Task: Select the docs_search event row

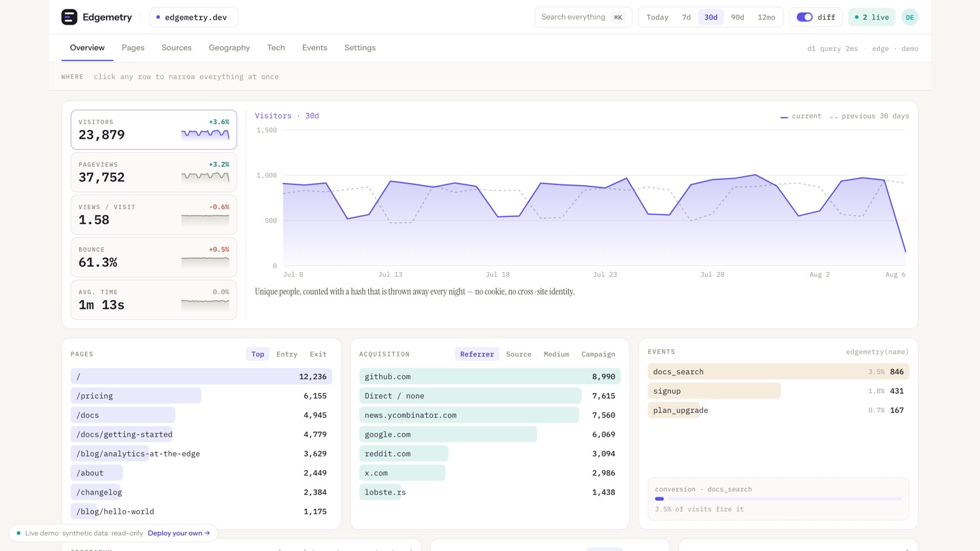Action: 779,372
